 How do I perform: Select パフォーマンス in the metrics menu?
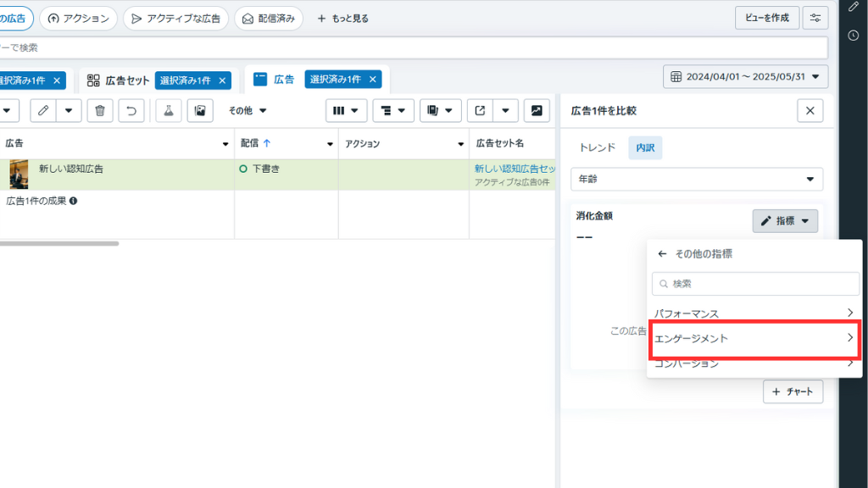754,313
